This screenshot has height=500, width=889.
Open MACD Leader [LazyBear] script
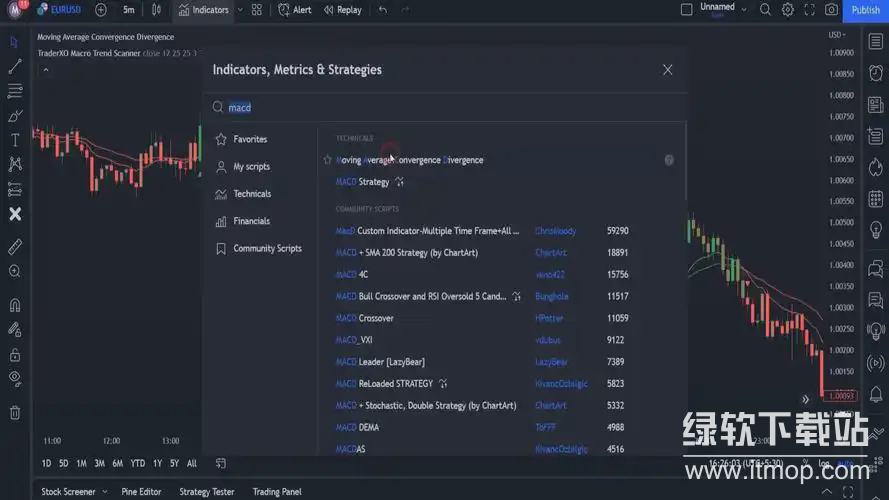coord(378,362)
